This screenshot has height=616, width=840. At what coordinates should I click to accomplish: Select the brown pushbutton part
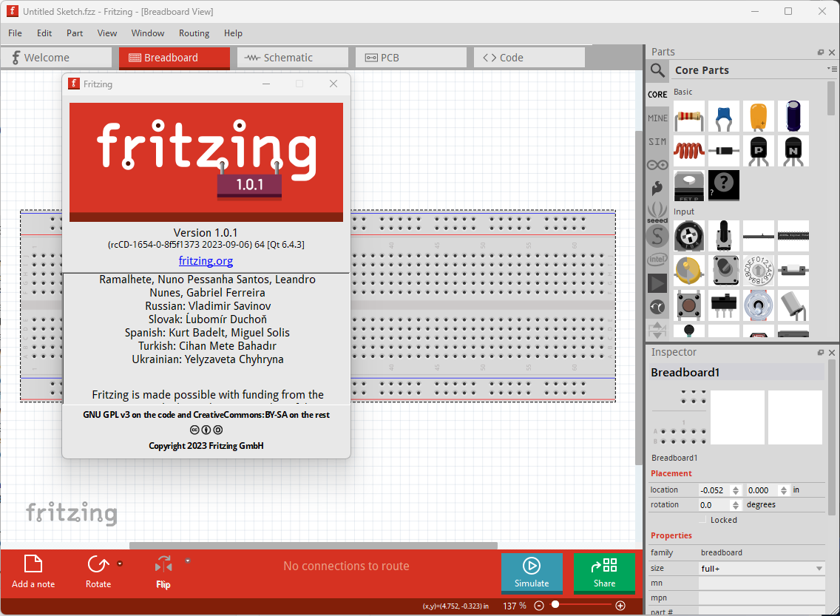[x=689, y=305]
